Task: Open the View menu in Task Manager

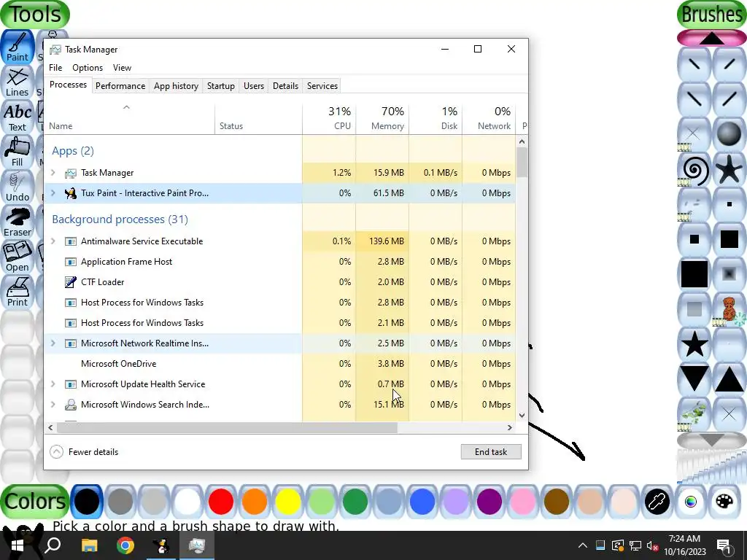Action: tap(122, 68)
